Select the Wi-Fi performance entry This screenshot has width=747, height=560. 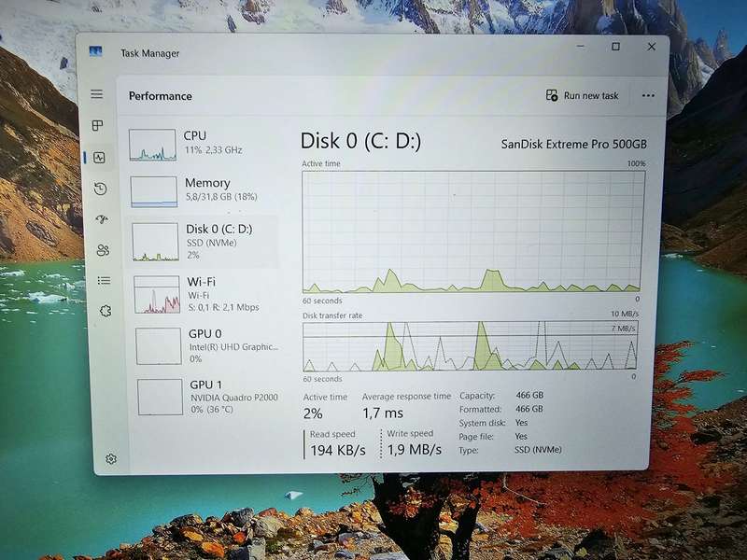click(x=204, y=294)
